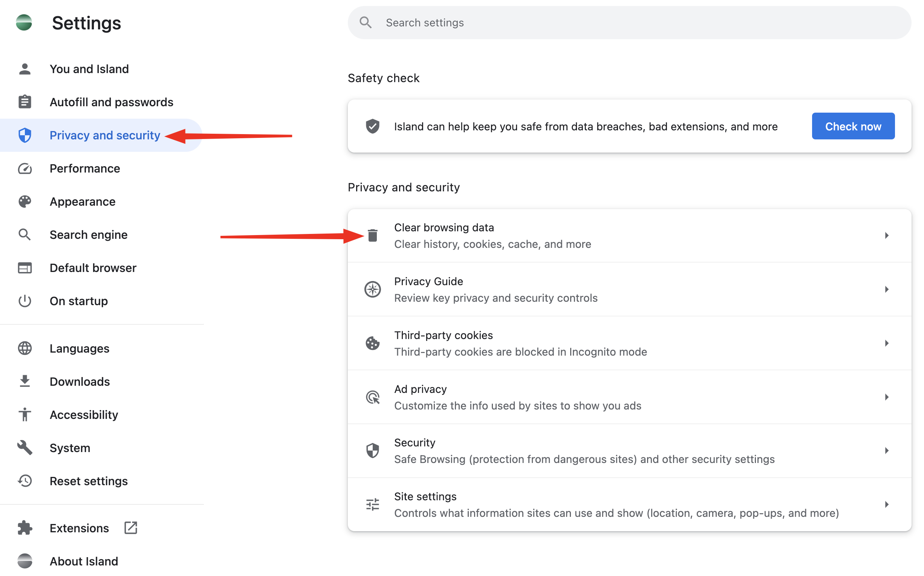Click "Review key privacy and security controls"
Viewport: 924px width, 576px height.
point(496,298)
